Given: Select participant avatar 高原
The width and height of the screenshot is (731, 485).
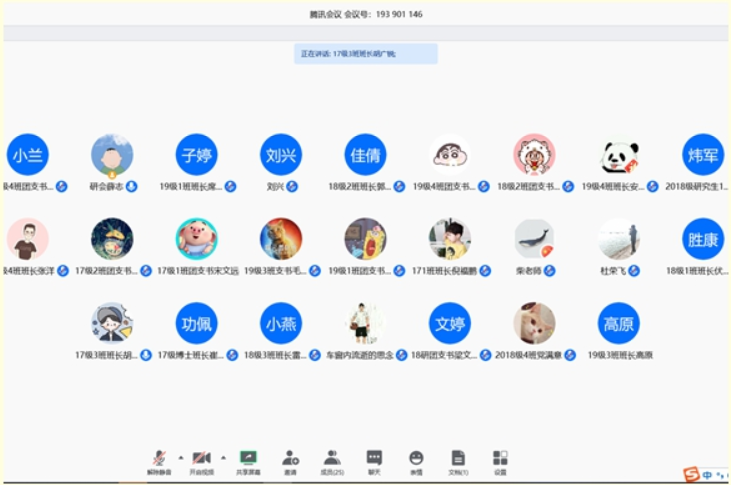Looking at the screenshot, I should [619, 323].
